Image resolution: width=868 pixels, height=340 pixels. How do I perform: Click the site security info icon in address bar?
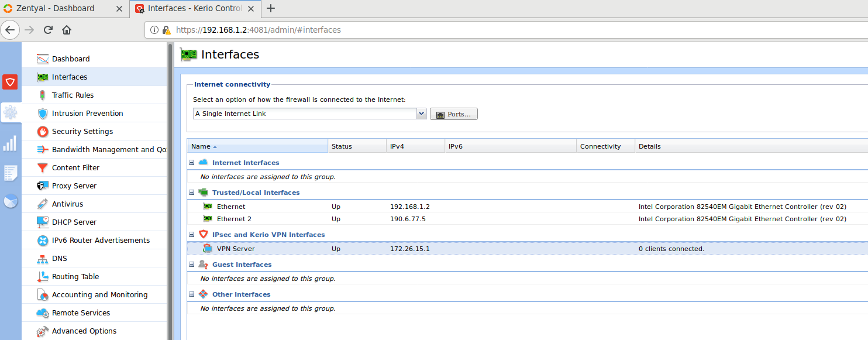[154, 30]
